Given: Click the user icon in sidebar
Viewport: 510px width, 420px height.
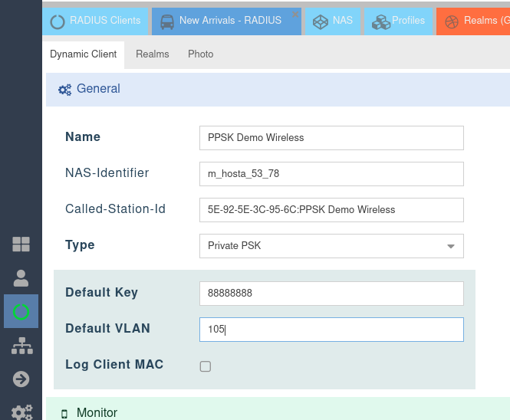Looking at the screenshot, I should tap(21, 278).
